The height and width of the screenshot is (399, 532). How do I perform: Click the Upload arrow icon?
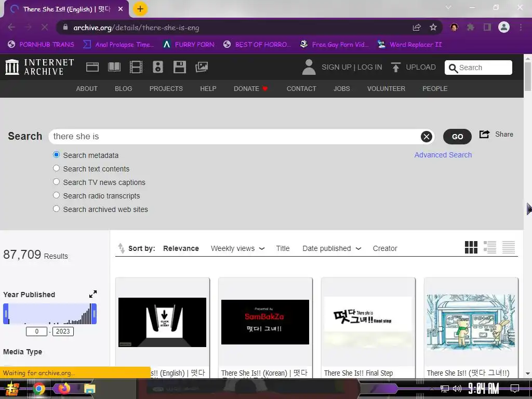coord(395,67)
